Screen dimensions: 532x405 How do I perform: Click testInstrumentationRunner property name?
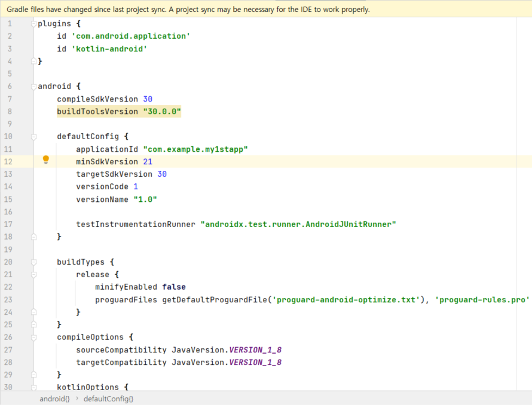135,224
